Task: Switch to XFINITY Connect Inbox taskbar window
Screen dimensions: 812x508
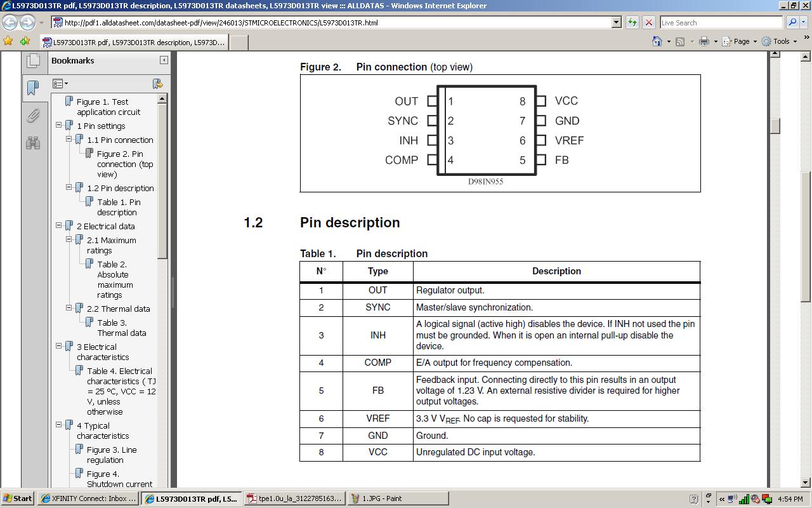Action: point(89,498)
